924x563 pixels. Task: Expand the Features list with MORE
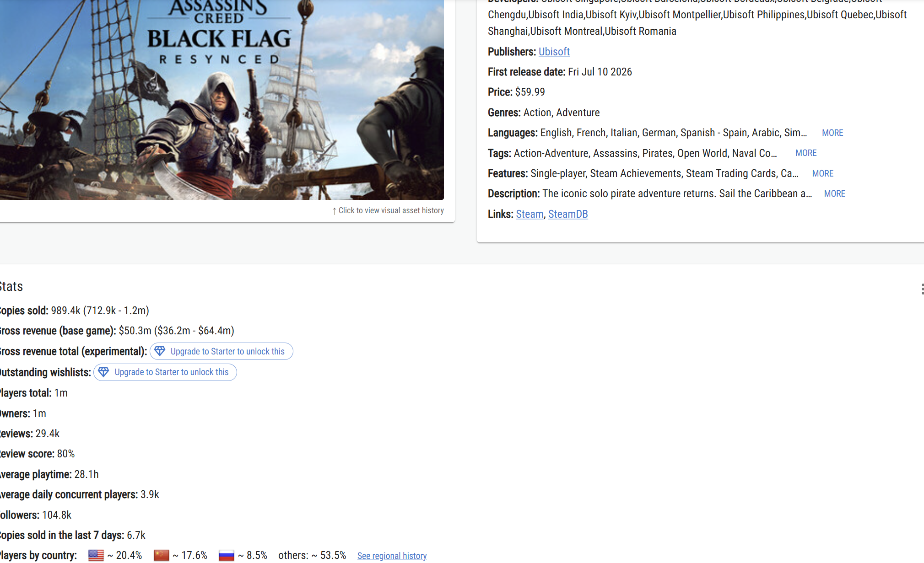coord(822,173)
